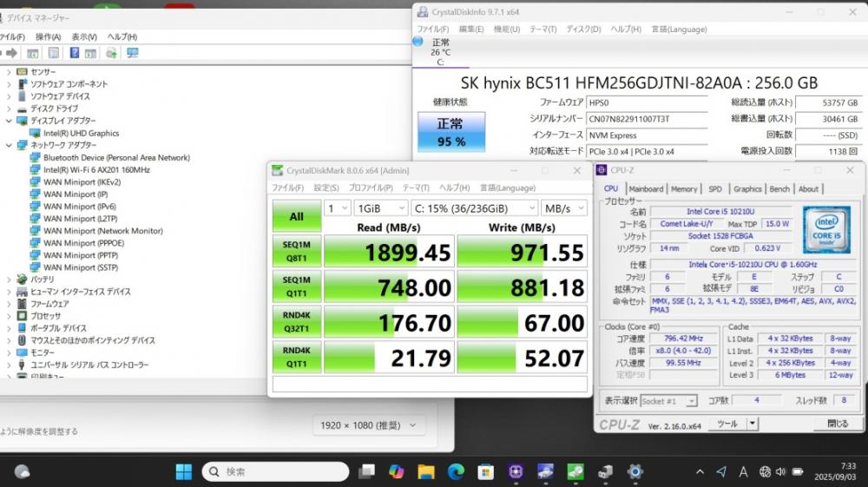Open the Settings gear on the taskbar
Image resolution: width=868 pixels, height=487 pixels.
click(x=635, y=471)
